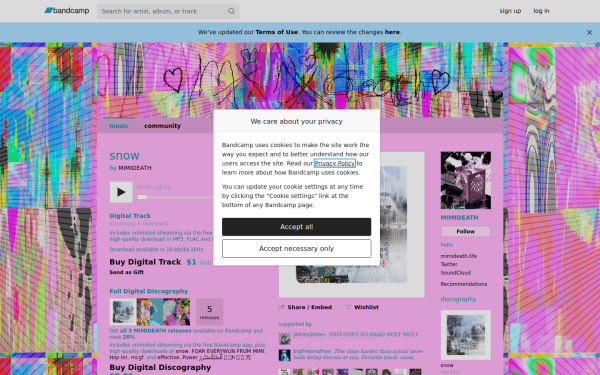Open the first discography cover thumbnail
600x375 pixels.
123,312
